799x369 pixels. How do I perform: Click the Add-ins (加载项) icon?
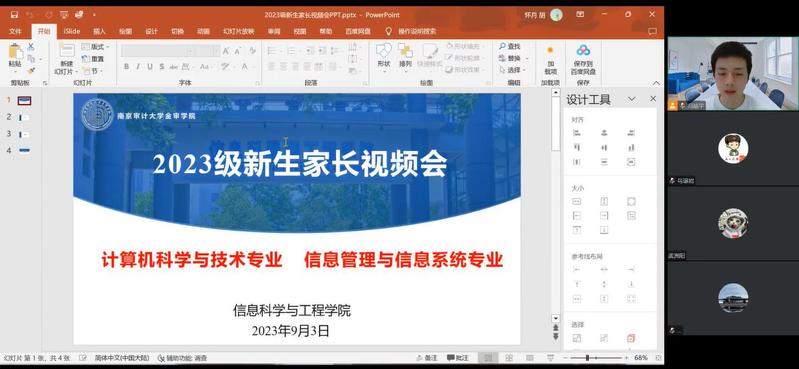coord(550,59)
